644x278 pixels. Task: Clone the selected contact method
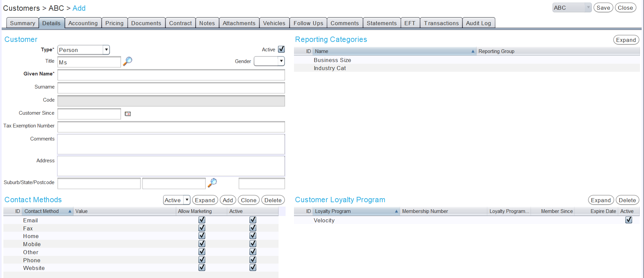click(249, 200)
